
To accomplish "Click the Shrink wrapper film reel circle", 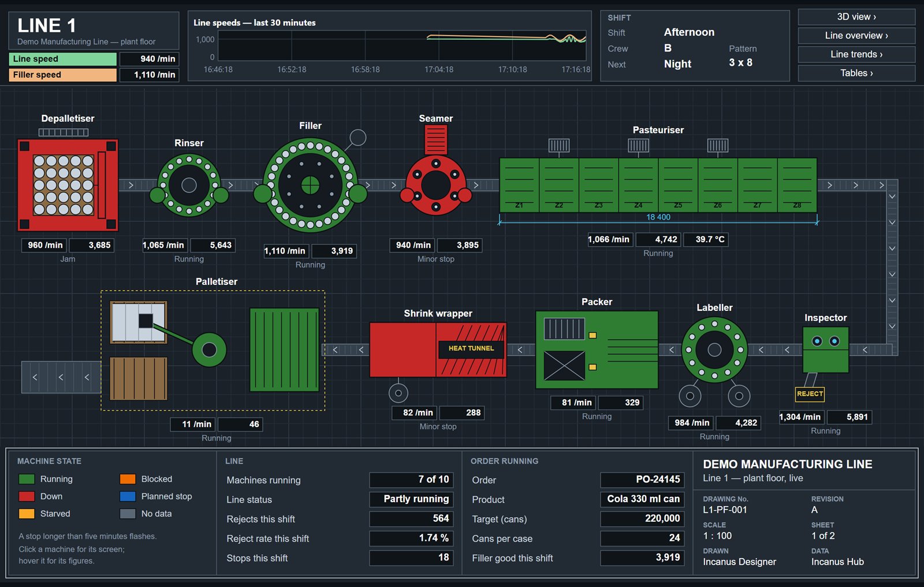I will click(398, 393).
